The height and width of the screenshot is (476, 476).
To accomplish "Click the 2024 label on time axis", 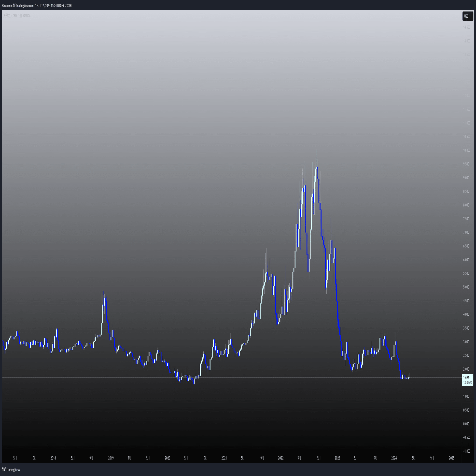I will coord(394,458).
